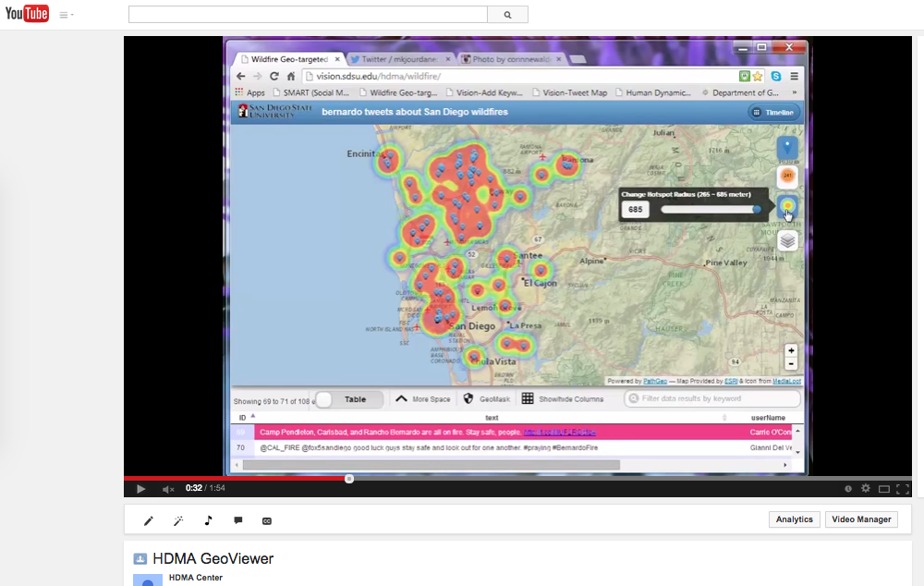Toggle the heatmap hotspot layer button

[x=787, y=206]
